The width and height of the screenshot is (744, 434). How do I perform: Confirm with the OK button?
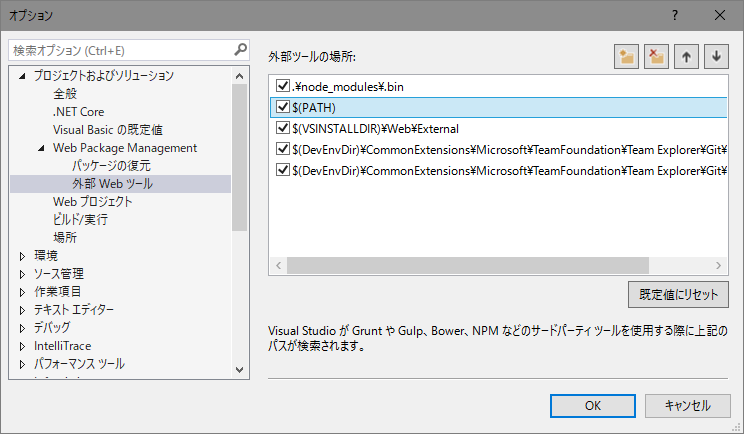[593, 406]
